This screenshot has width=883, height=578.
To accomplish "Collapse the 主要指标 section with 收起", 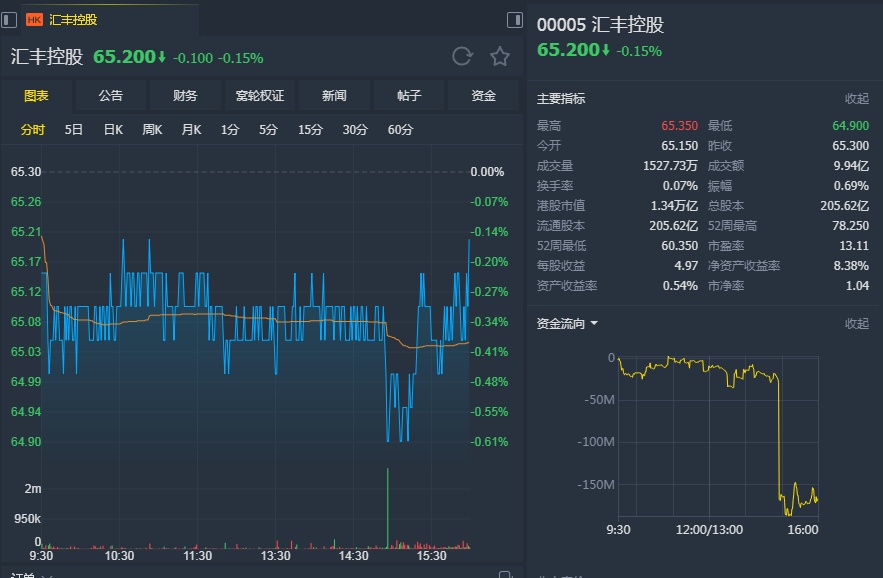I will [x=857, y=99].
